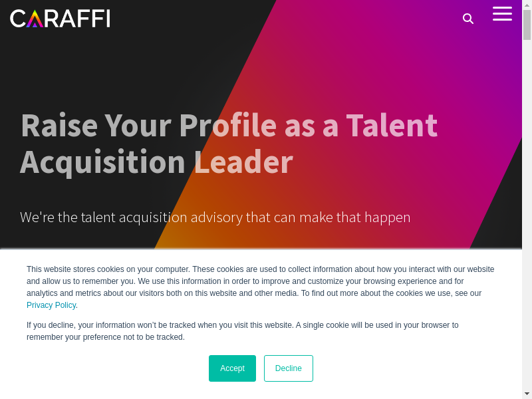This screenshot has height=399, width=532.
Task: Click the word 'Talent' in the headline
Action: [x=392, y=126]
